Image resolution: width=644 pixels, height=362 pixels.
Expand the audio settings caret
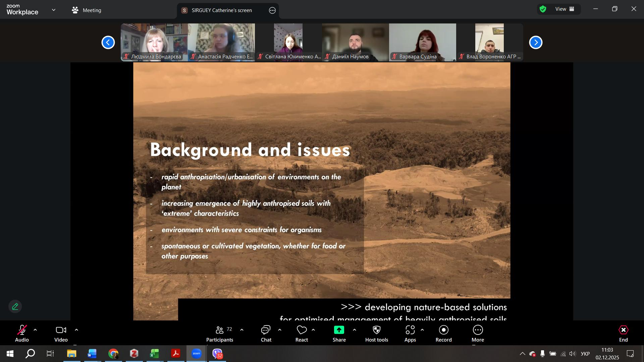(35, 330)
